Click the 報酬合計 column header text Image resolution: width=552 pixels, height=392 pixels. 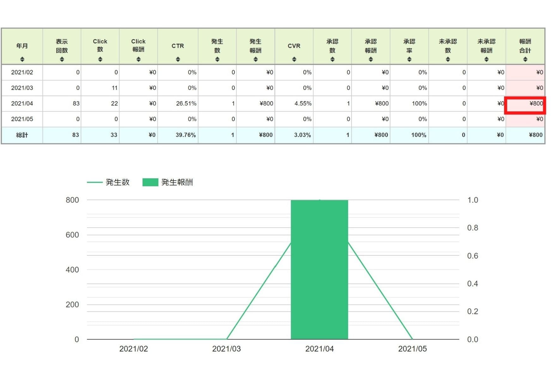[x=525, y=46]
